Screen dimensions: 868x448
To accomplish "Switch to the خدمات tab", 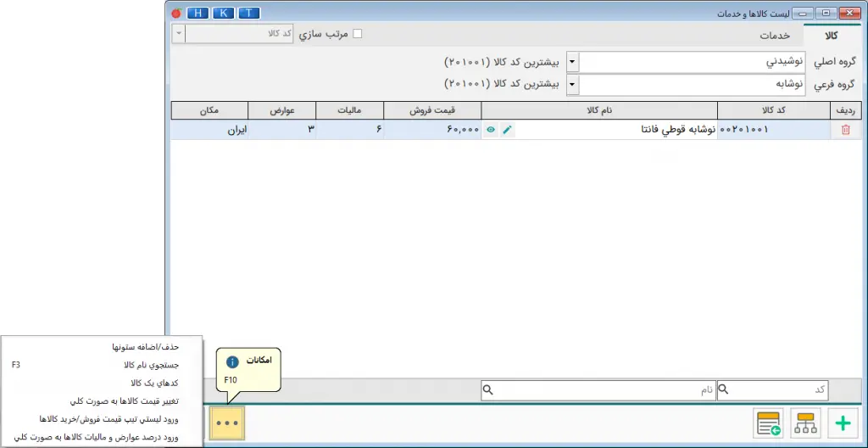I will pyautogui.click(x=775, y=36).
